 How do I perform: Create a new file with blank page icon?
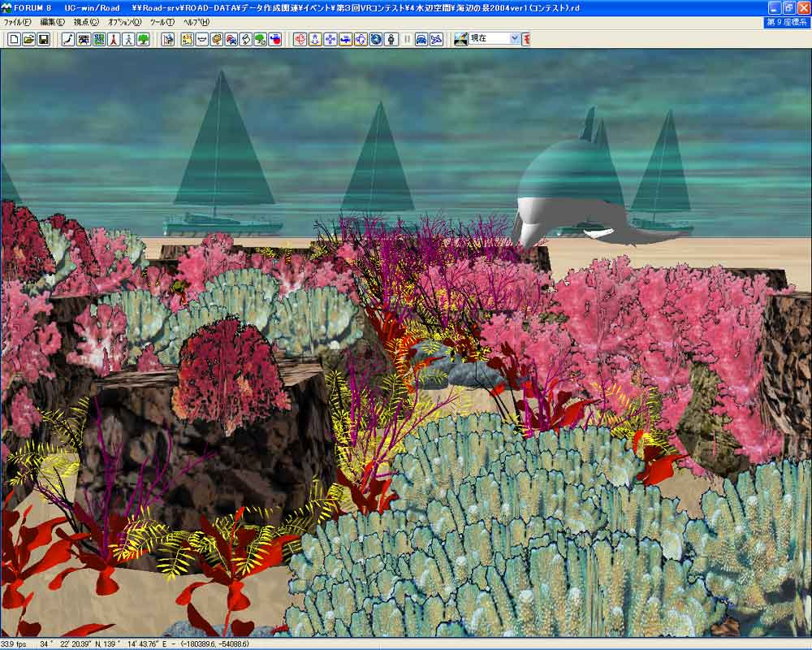(15, 39)
